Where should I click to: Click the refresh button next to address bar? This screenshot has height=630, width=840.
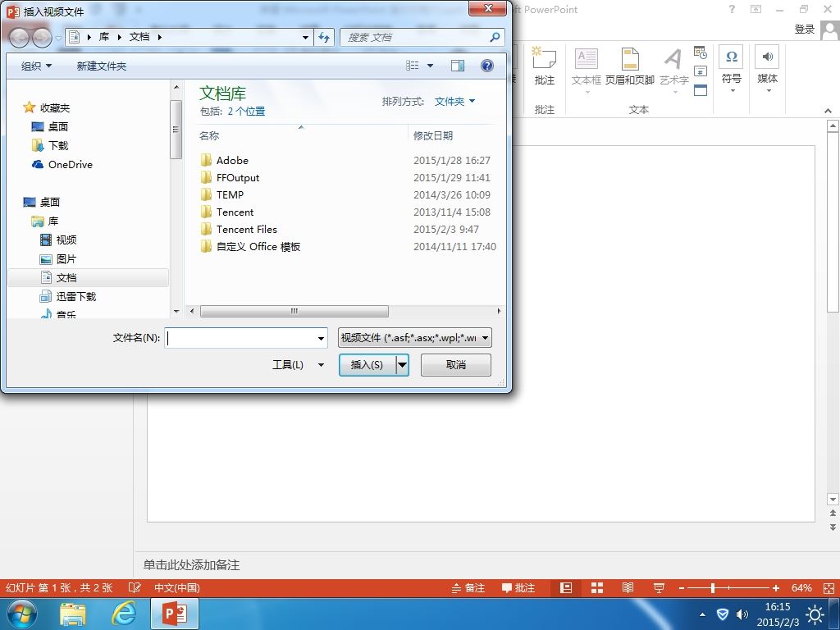324,37
